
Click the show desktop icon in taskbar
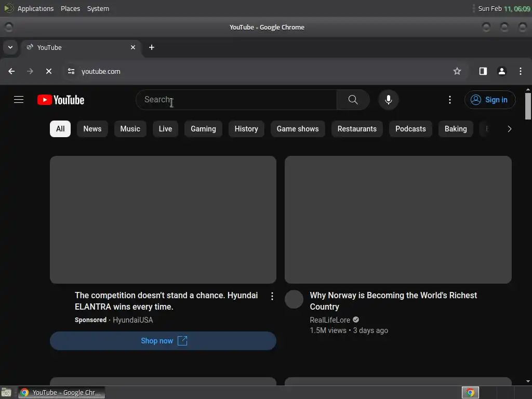tap(6, 393)
